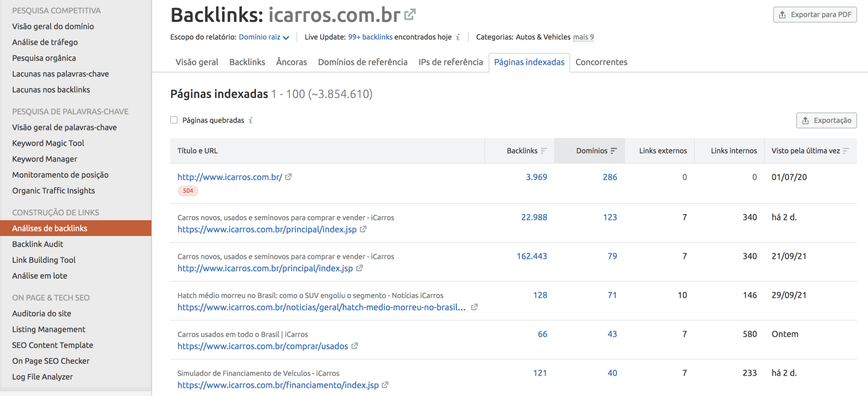
Task: Open external icon for https principal/index.jsp URL
Action: pyautogui.click(x=363, y=229)
